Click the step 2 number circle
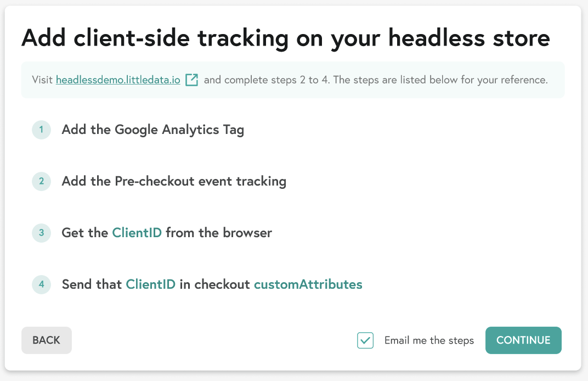This screenshot has height=381, width=588. coord(41,181)
